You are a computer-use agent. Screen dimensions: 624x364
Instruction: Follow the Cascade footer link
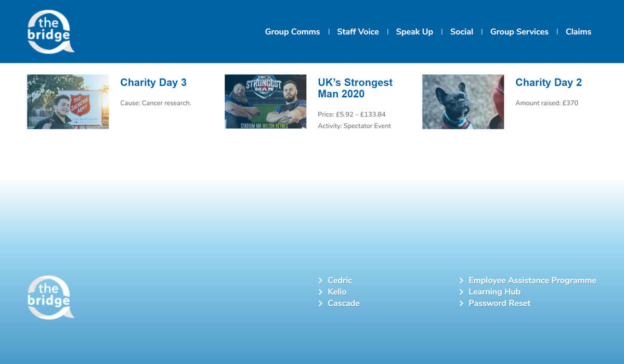coord(343,303)
